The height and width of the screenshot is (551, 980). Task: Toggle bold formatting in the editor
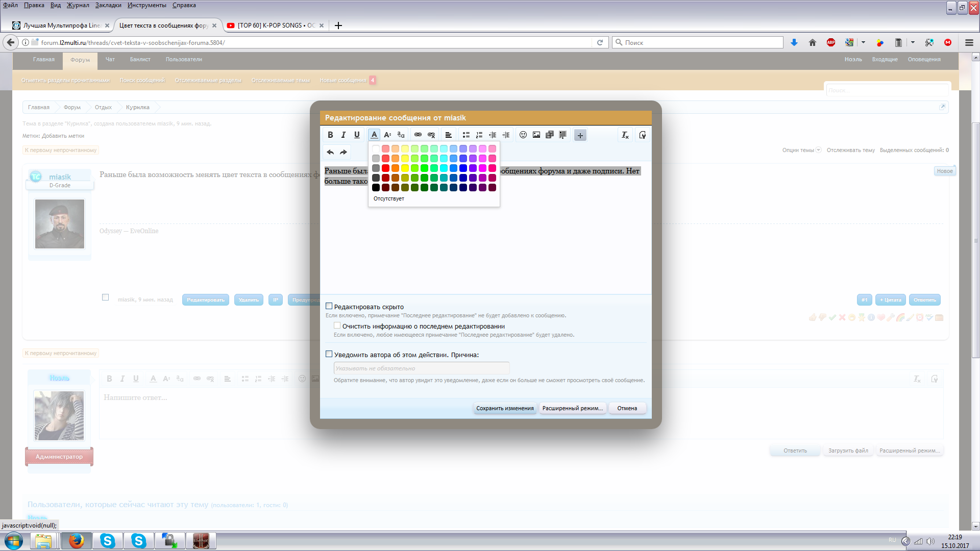[330, 135]
